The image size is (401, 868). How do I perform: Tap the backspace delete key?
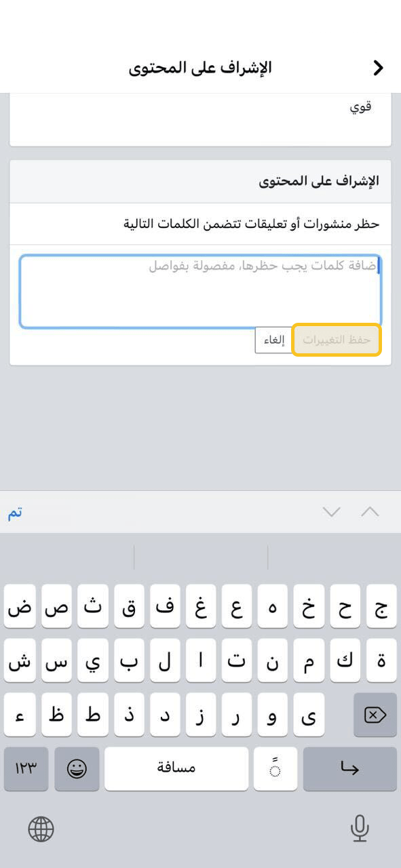tap(375, 715)
